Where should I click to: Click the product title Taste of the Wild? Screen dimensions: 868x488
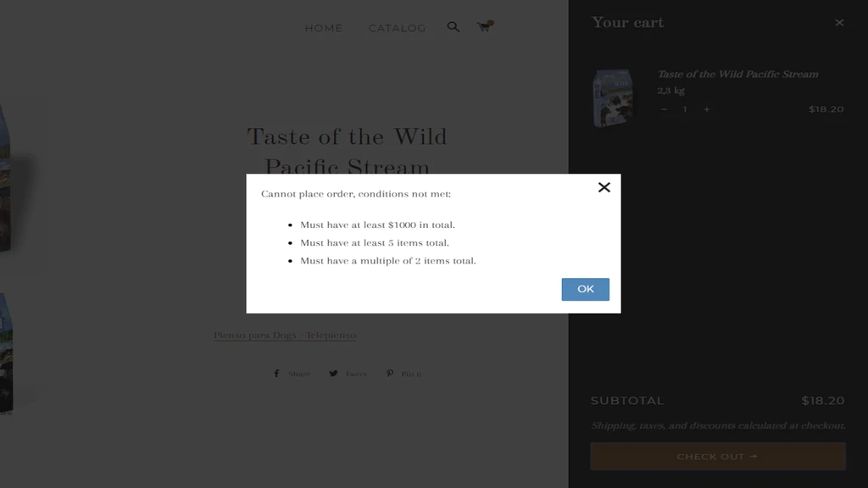tap(346, 137)
